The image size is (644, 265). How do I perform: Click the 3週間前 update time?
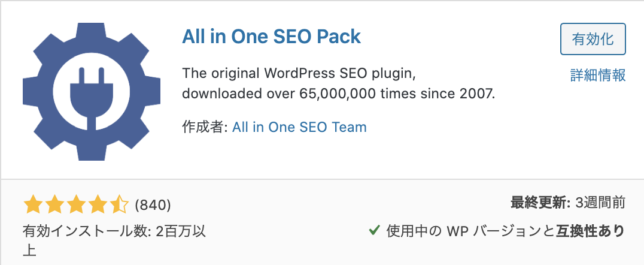pyautogui.click(x=600, y=203)
